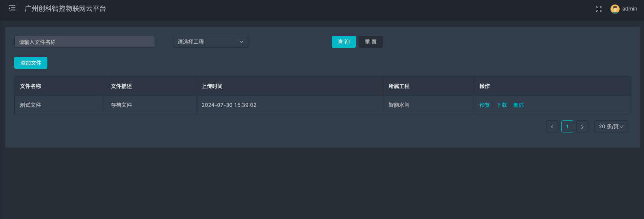Go to previous page arrow
Viewport: 644px width, 219px height.
(552, 126)
